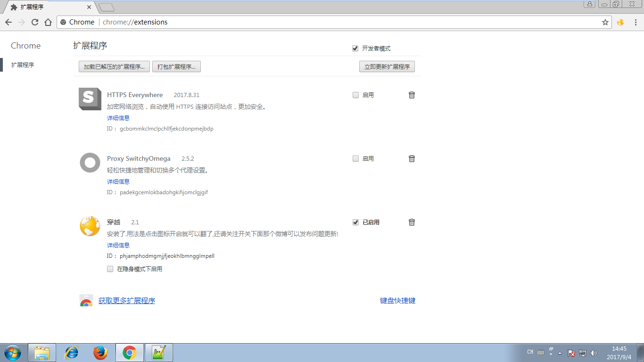Image resolution: width=644 pixels, height=362 pixels.
Task: Click the 穿越 globe logo
Action: click(90, 226)
